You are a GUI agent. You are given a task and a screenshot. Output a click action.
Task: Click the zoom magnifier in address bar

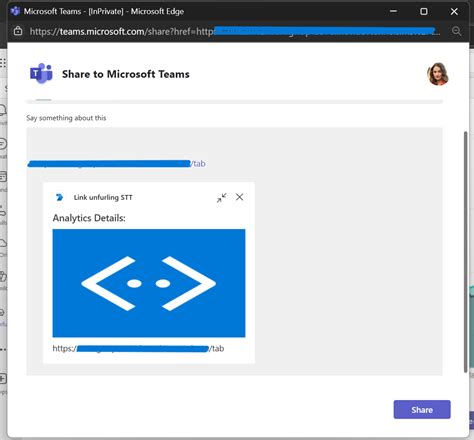pyautogui.click(x=457, y=31)
